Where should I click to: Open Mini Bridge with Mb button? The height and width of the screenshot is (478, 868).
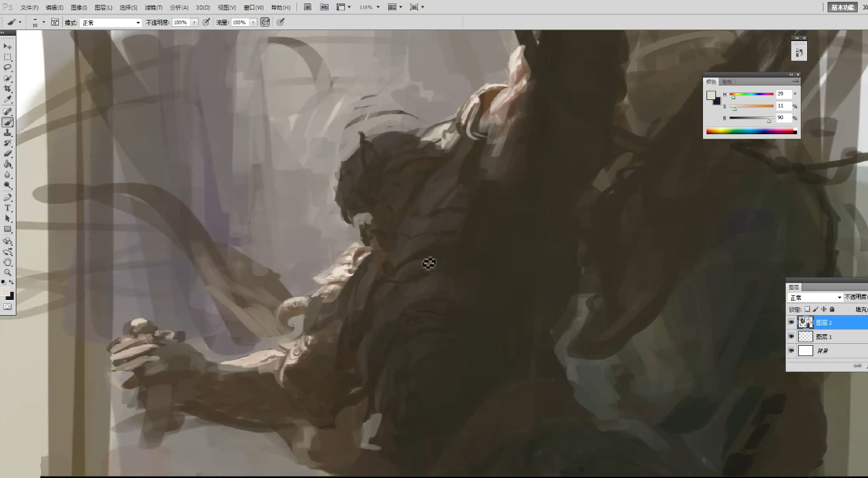(324, 7)
